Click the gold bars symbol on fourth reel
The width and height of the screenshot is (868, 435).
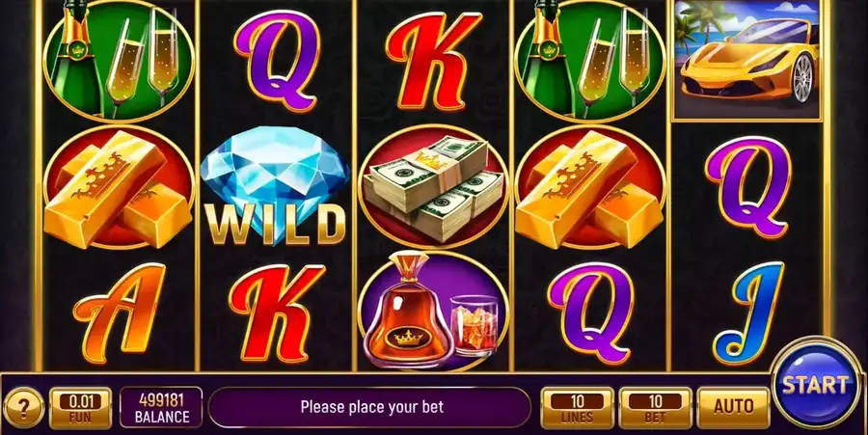pyautogui.click(x=590, y=187)
